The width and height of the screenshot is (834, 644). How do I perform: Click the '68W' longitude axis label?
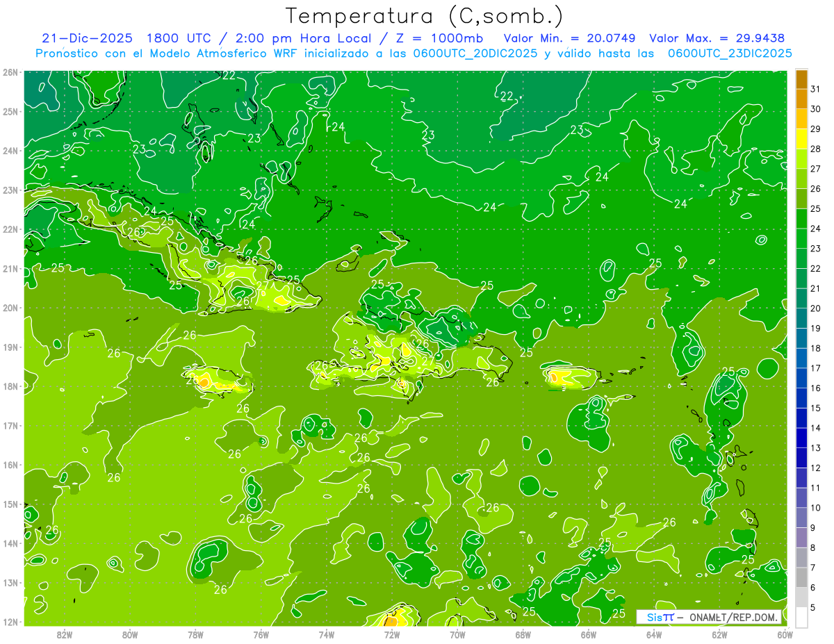coord(523,635)
